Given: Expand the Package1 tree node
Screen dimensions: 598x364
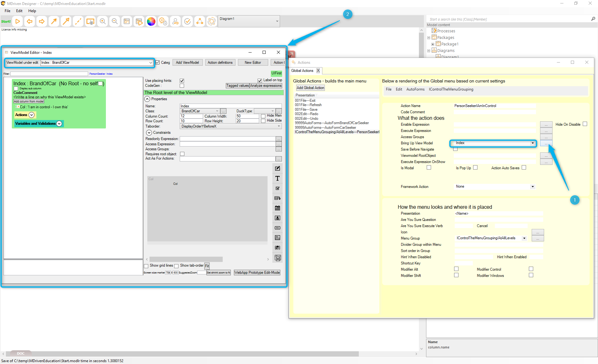Looking at the screenshot, I should 433,44.
